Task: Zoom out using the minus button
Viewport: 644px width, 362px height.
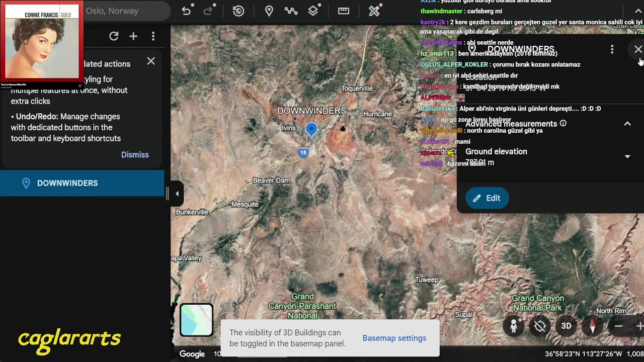Action: click(618, 326)
